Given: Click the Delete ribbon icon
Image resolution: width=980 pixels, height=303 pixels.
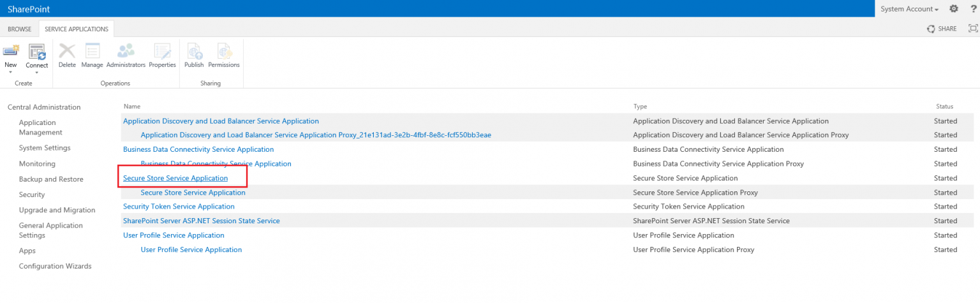Looking at the screenshot, I should pos(67,52).
